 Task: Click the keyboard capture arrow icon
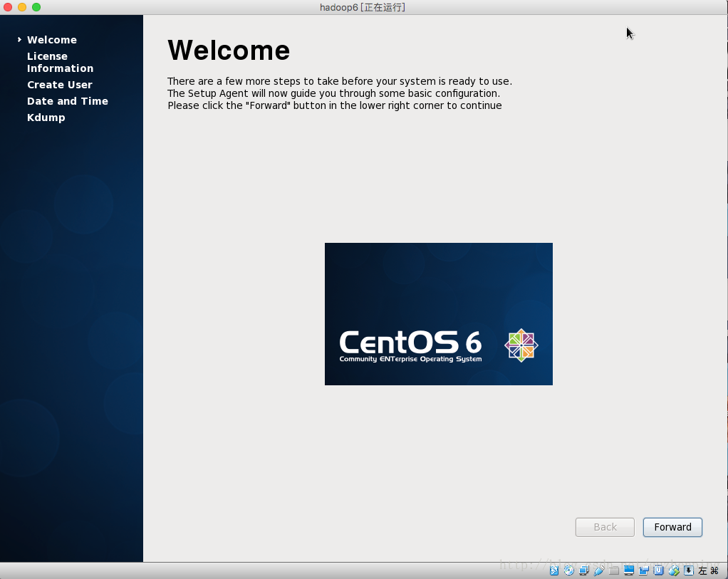click(689, 570)
